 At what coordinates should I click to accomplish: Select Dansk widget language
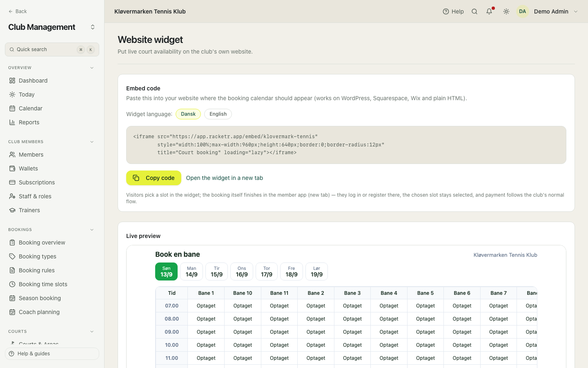tap(188, 114)
